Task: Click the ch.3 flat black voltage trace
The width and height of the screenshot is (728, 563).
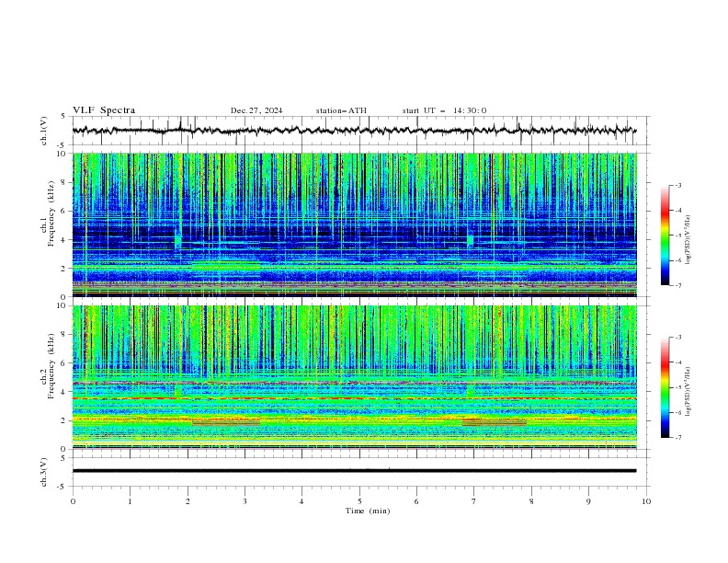Action: [354, 471]
